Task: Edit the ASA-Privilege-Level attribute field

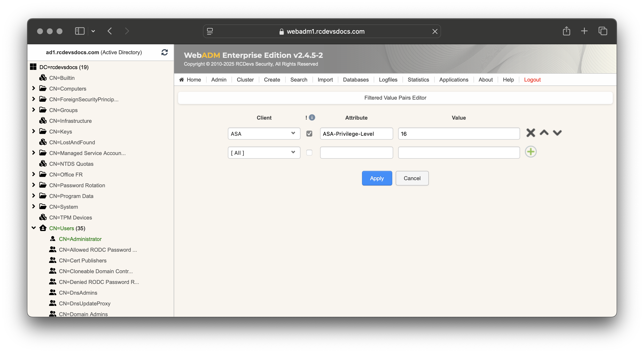Action: pyautogui.click(x=356, y=134)
